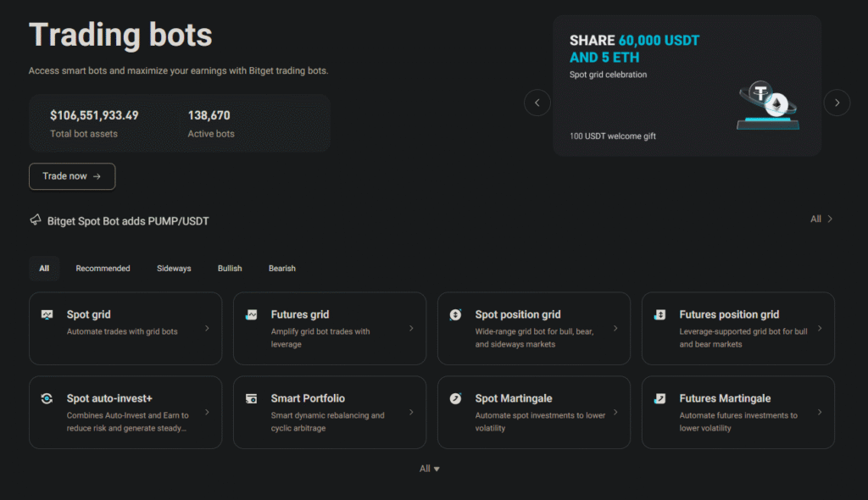868x500 pixels.
Task: Click the Smart Portfolio icon
Action: [x=251, y=398]
